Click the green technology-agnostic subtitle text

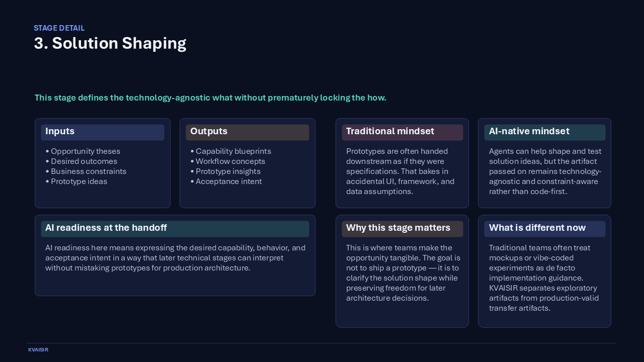click(x=210, y=98)
